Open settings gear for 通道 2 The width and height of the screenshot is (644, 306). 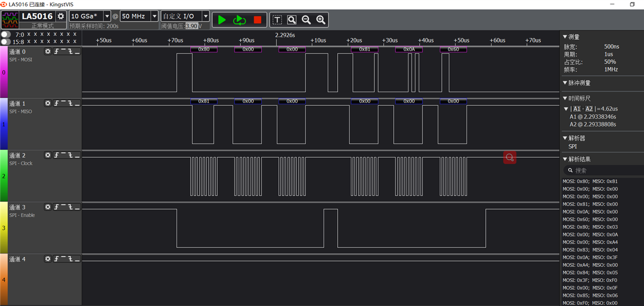pos(48,155)
